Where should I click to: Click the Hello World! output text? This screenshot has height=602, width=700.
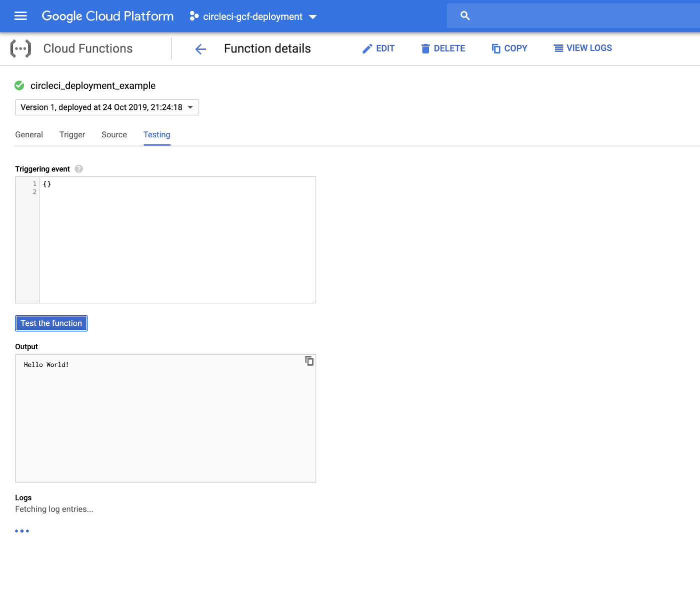tap(46, 365)
